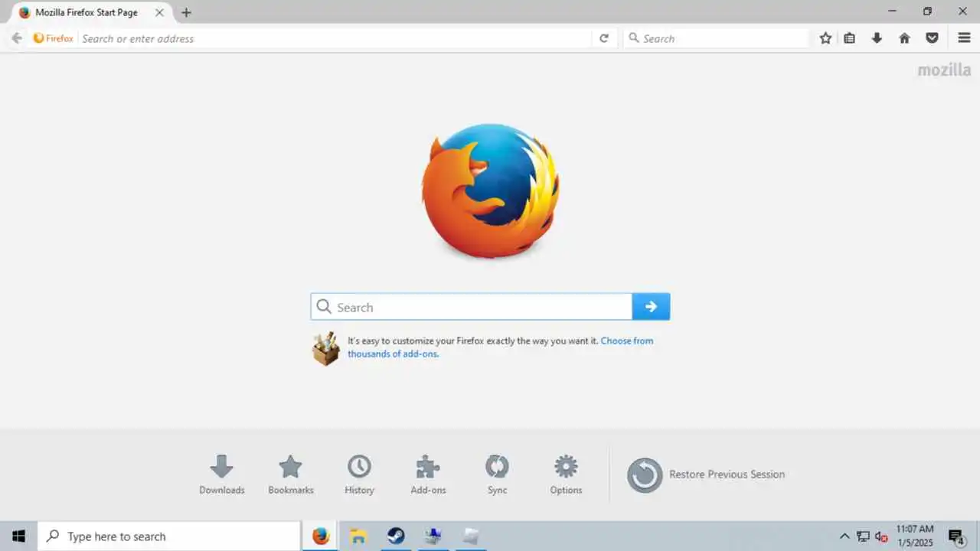The image size is (980, 551).
Task: Go to the Firefox home page icon
Action: pos(905,38)
